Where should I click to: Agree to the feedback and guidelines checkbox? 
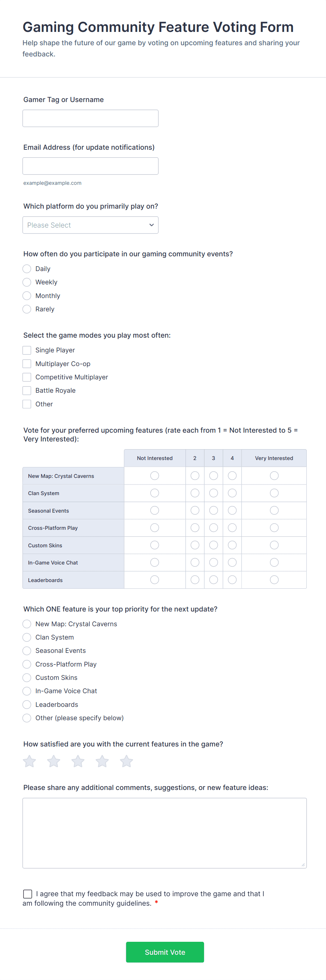point(28,894)
